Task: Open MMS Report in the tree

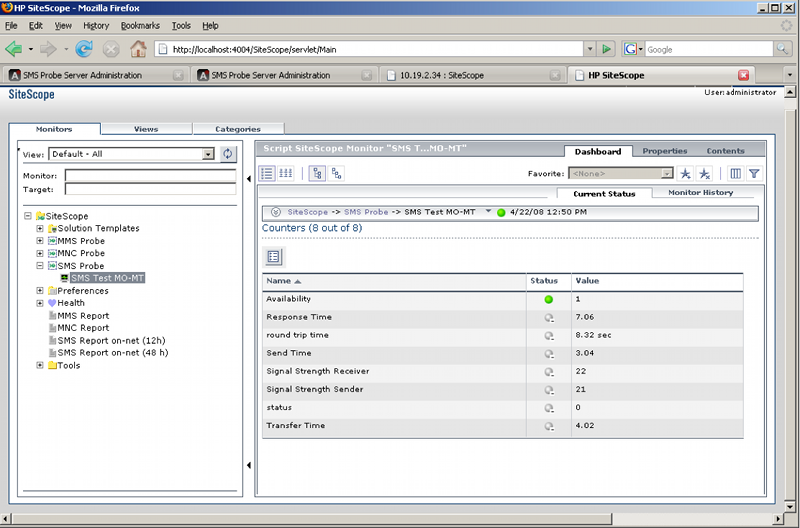Action: coord(83,315)
